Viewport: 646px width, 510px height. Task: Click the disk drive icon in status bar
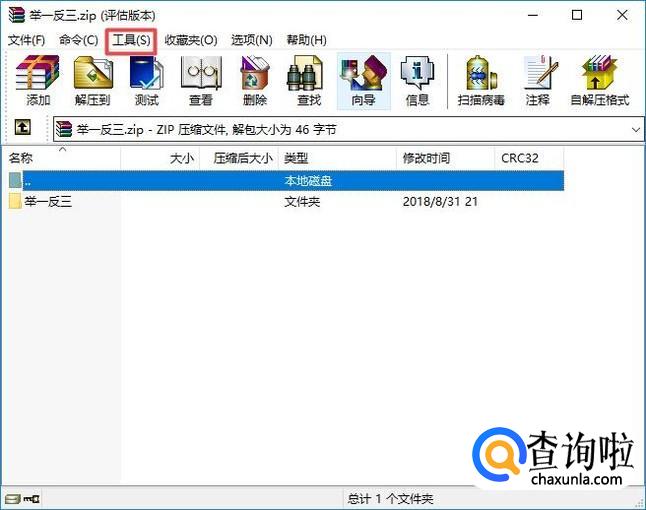(x=13, y=499)
